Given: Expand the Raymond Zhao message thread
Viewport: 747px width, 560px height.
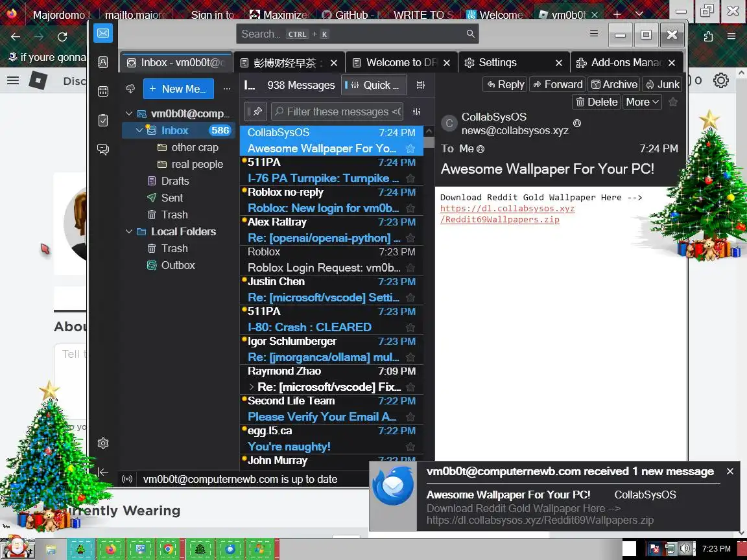Looking at the screenshot, I should pos(252,387).
